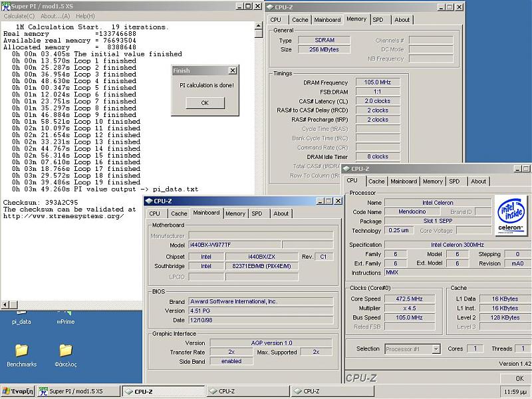Viewport: 532px width, 399px height.
Task: Click the Multiplier value x 4.5
Action: click(409, 309)
